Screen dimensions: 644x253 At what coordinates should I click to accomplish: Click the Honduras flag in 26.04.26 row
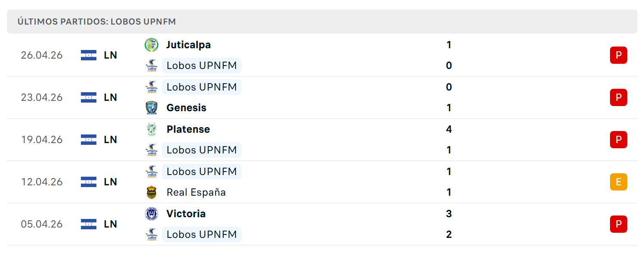point(89,55)
